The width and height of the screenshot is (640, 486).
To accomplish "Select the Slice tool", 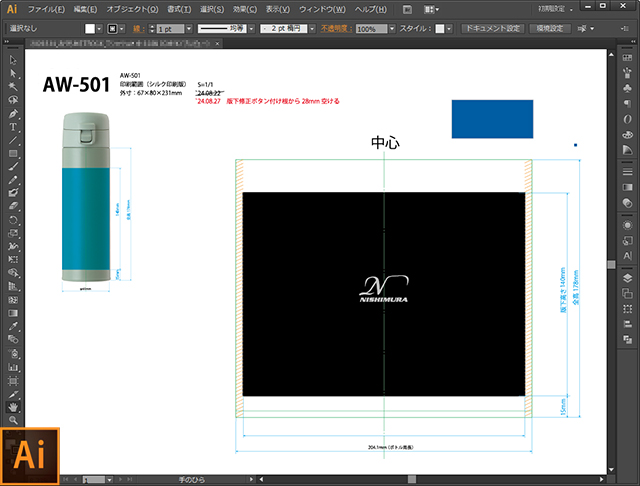I will tap(13, 395).
